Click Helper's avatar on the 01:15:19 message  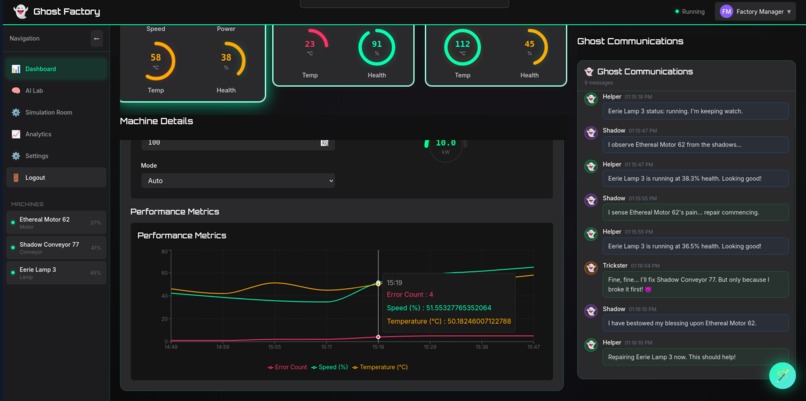point(591,99)
